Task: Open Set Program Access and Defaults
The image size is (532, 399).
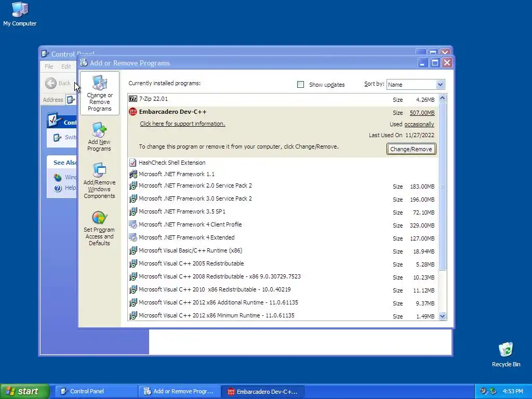Action: click(x=99, y=229)
